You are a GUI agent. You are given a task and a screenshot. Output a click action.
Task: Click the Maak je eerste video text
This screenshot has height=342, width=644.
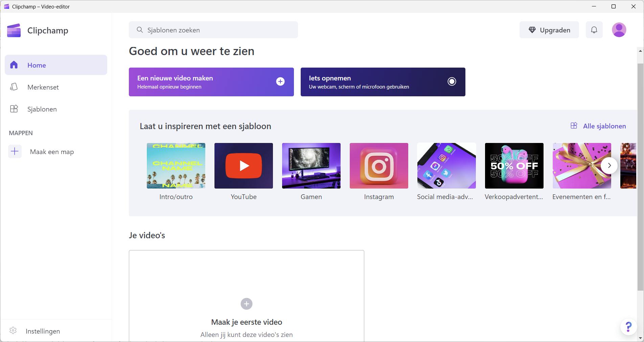point(247,322)
